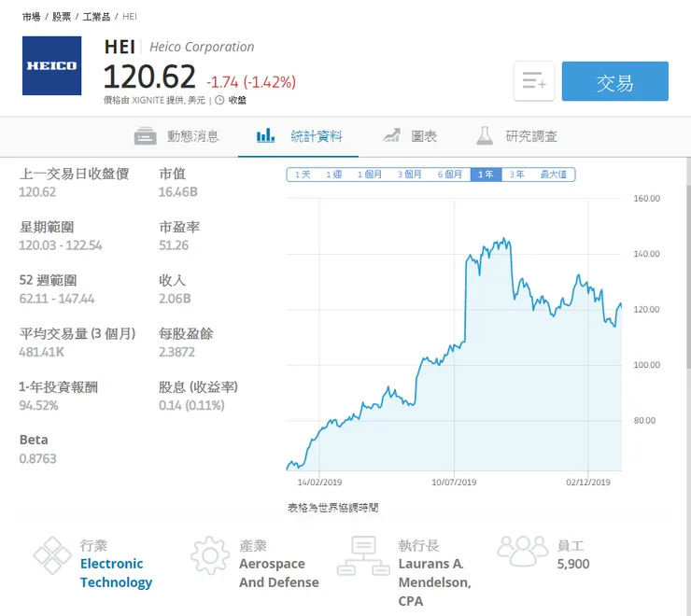Click the chart date label 02/12/2019
This screenshot has width=691, height=616.
(588, 483)
